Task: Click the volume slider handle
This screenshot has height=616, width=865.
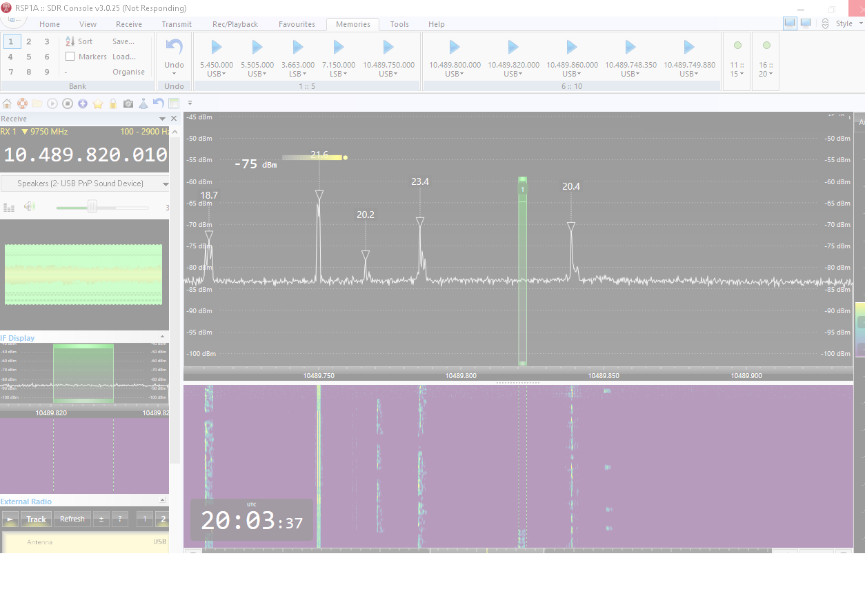Action: 92,207
